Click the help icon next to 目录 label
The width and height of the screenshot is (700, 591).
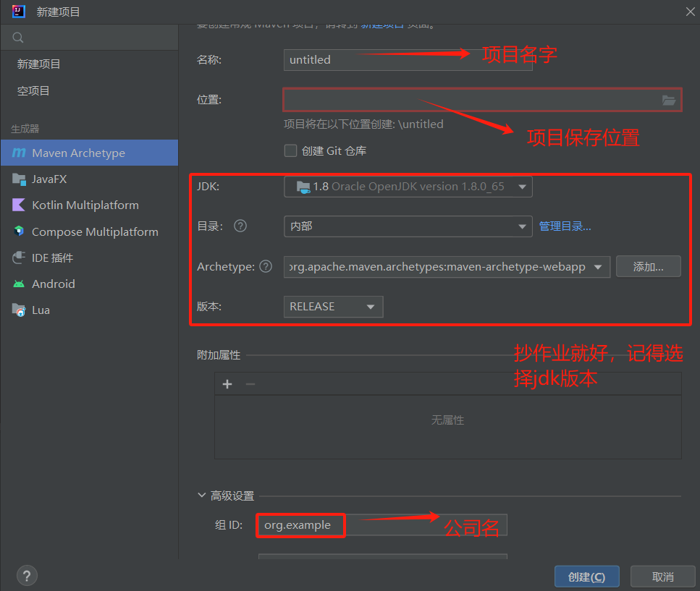(240, 226)
